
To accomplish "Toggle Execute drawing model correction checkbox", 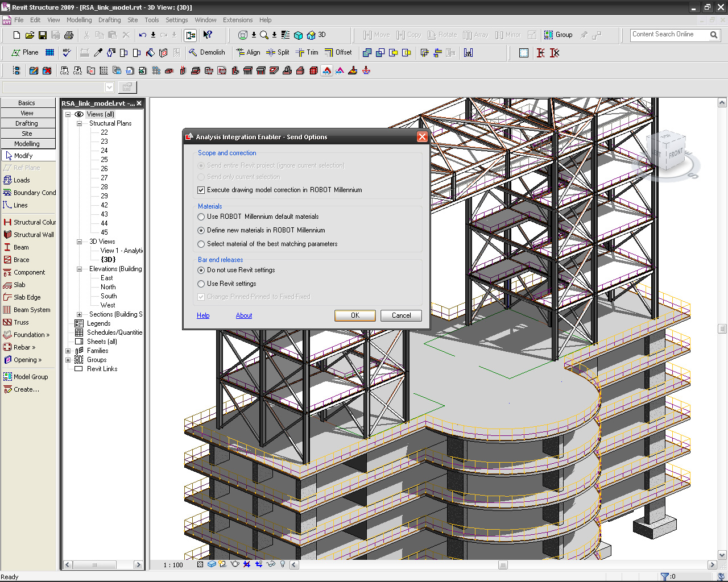I will [x=201, y=190].
